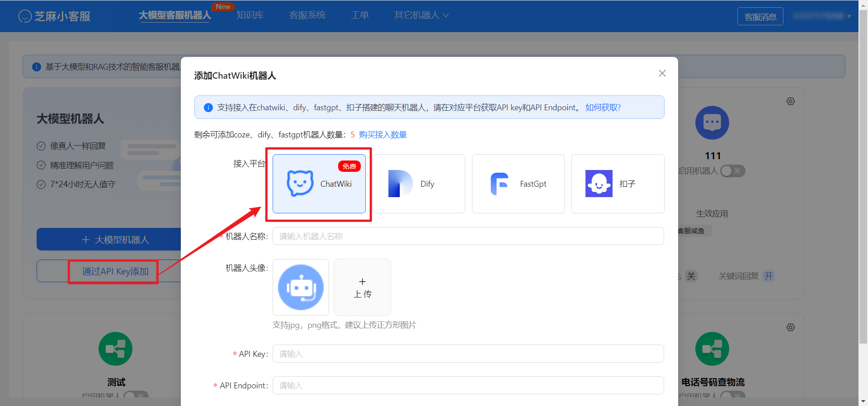Open the 工单 tab

pos(360,15)
